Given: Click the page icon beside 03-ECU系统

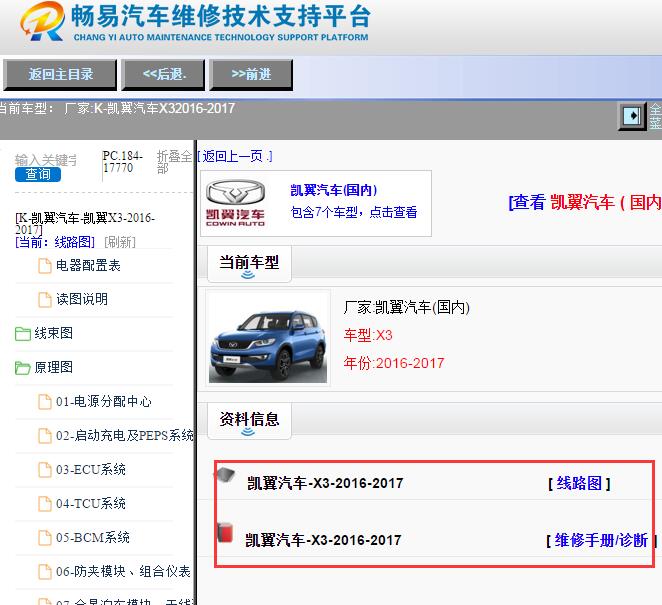Looking at the screenshot, I should (x=45, y=469).
